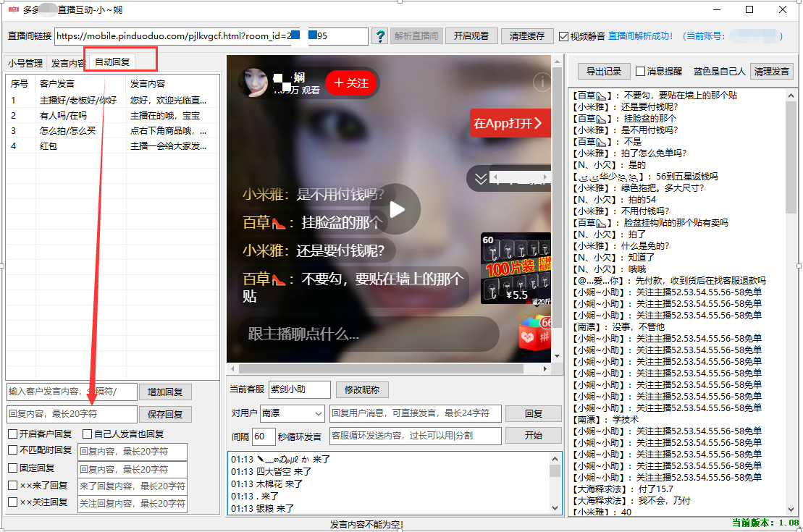Click the streamer's avatar picture

tap(254, 83)
